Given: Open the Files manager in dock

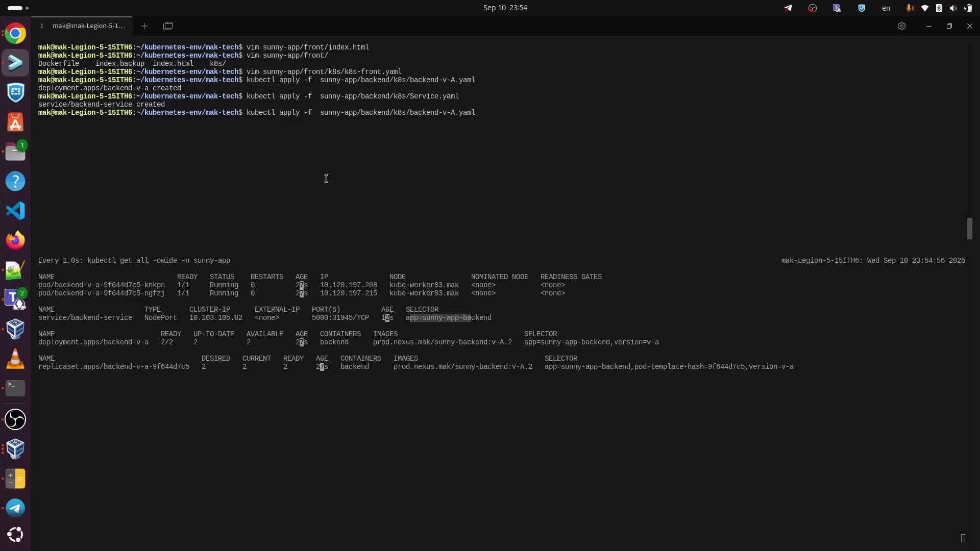Looking at the screenshot, I should point(15,152).
